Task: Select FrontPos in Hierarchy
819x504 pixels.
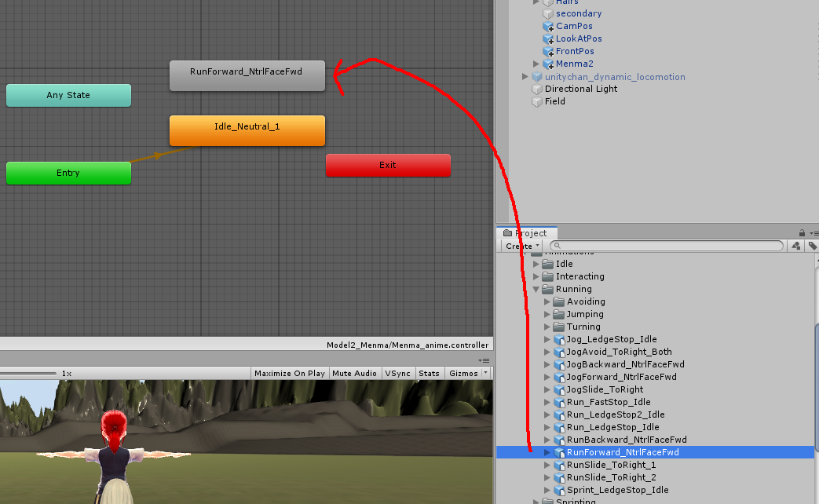Action: click(575, 51)
